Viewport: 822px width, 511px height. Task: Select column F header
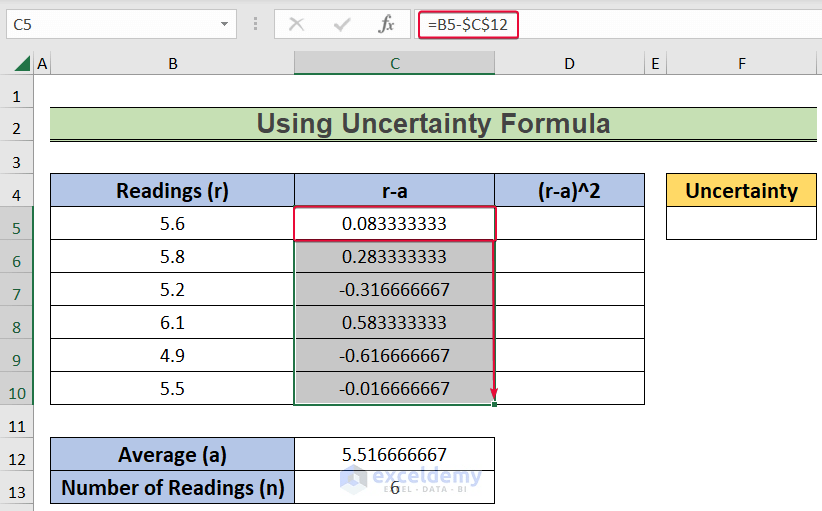(741, 63)
